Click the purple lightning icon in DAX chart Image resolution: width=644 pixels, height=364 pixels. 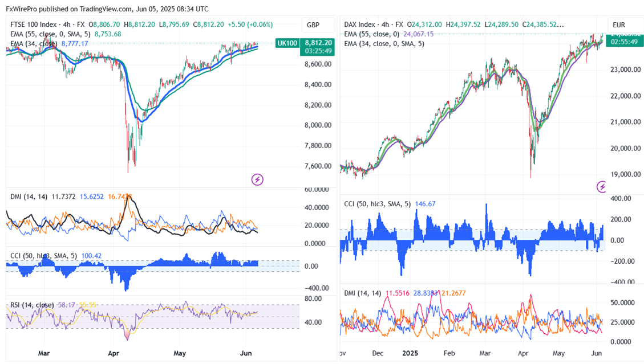coord(602,187)
